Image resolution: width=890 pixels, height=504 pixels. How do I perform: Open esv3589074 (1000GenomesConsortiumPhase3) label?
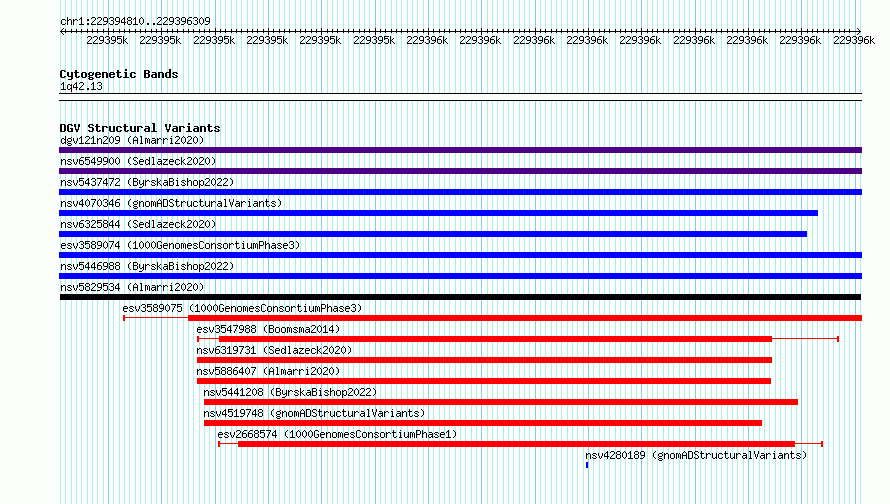(180, 245)
